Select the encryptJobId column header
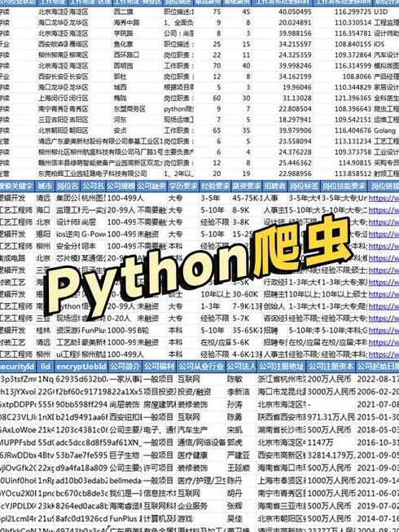The height and width of the screenshot is (532, 399). pos(81,367)
